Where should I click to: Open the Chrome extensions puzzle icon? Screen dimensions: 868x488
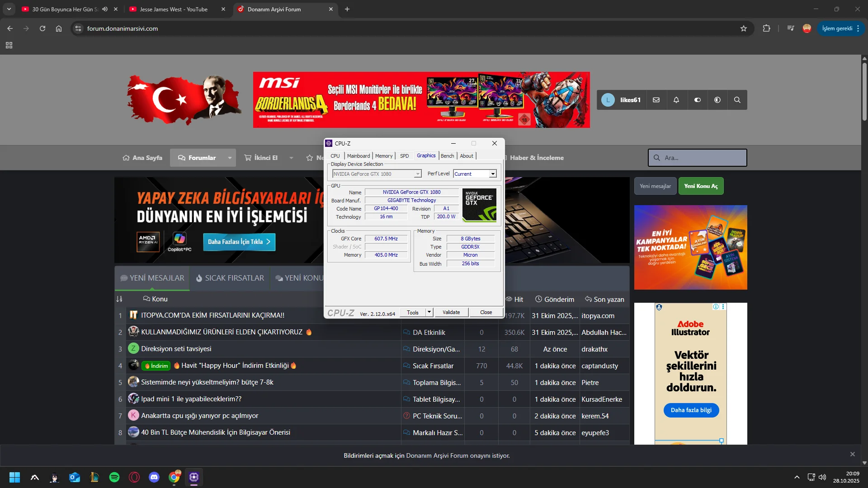pyautogui.click(x=766, y=28)
